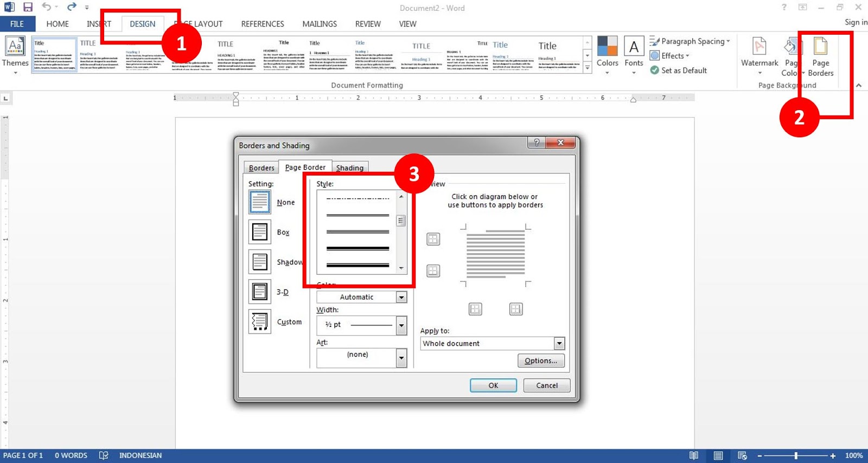This screenshot has height=463, width=868.
Task: Switch to the Shading tab
Action: [x=350, y=168]
